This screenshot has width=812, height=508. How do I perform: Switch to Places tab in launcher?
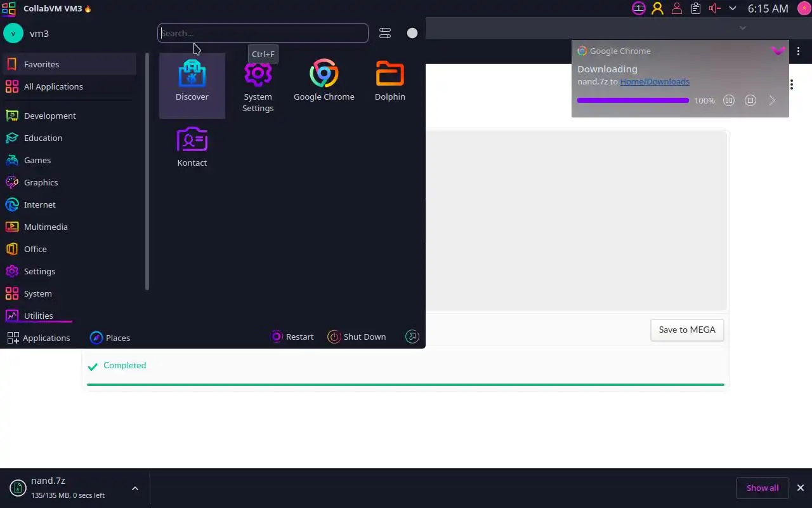(110, 338)
